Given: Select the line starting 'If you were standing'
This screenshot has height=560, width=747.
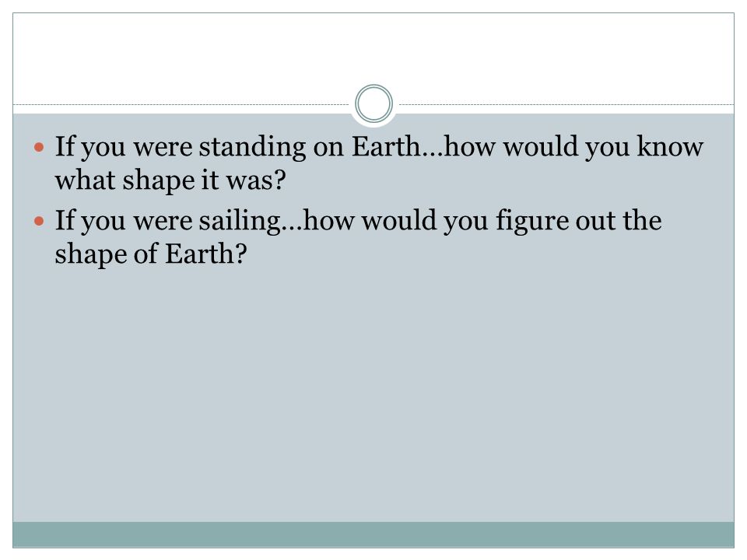Looking at the screenshot, I should (x=379, y=147).
